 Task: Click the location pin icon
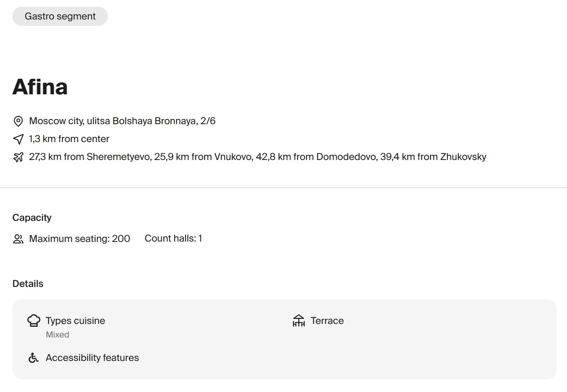tap(18, 121)
